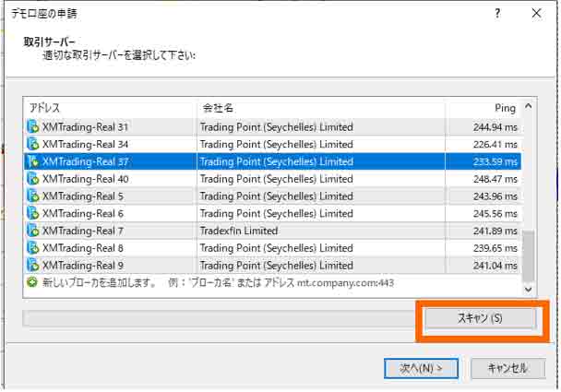This screenshot has height=392, width=561.
Task: Click the server icon beside XMTrading-Real 31
Action: pos(33,127)
